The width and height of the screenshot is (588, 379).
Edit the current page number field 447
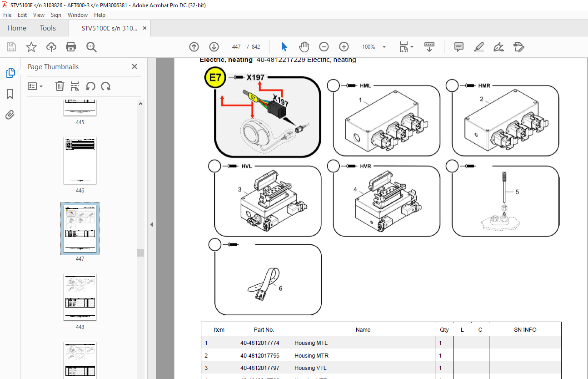(236, 47)
